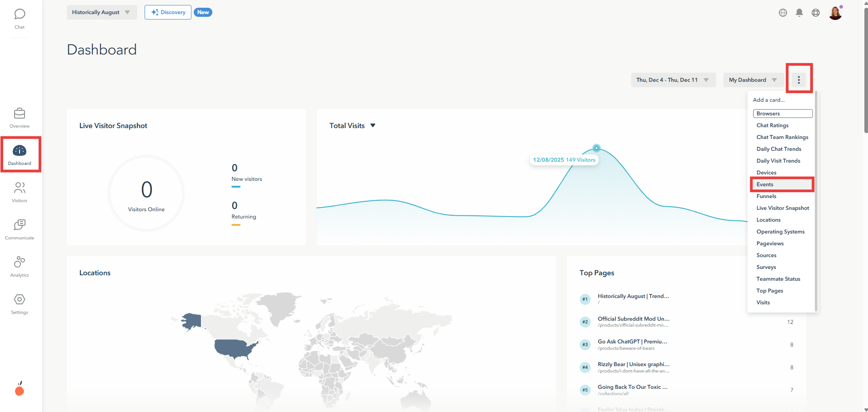Click the New visitors orange indicator bar
Viewport: 868px width, 412px height.
click(236, 187)
